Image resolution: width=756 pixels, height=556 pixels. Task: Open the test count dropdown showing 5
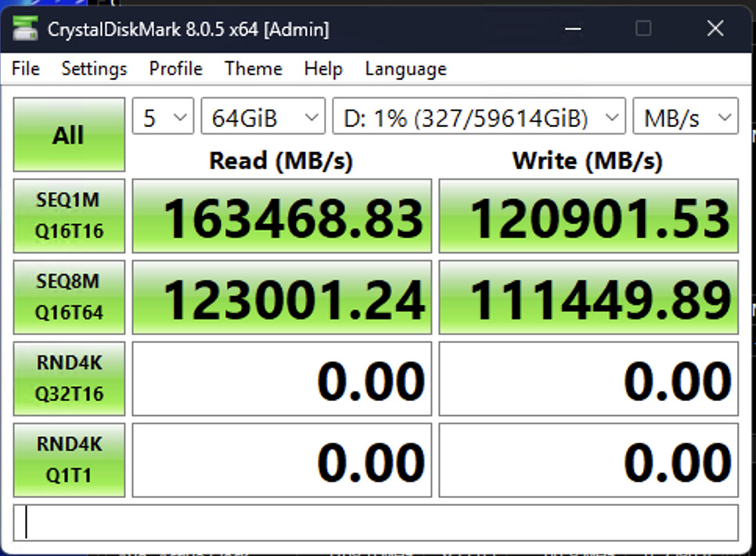point(163,118)
